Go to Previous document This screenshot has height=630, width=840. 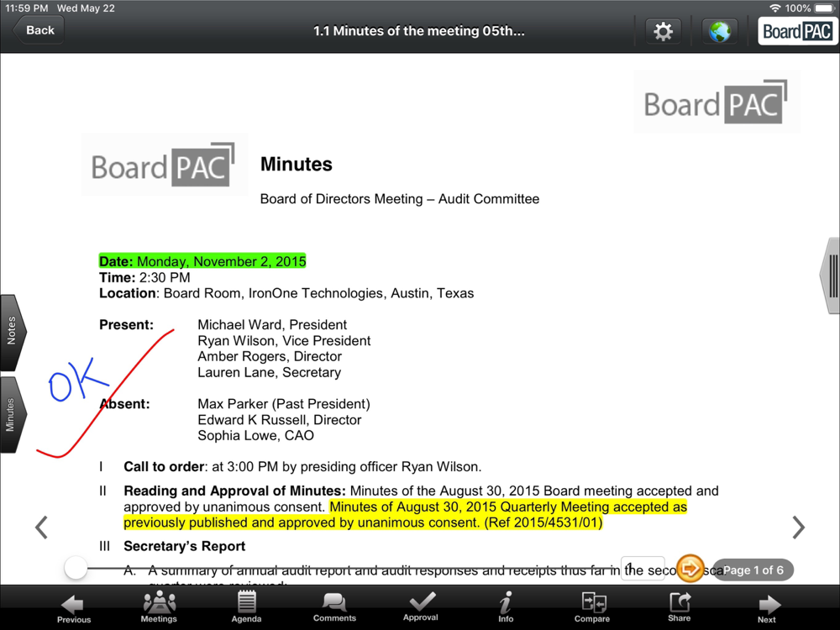(73, 608)
